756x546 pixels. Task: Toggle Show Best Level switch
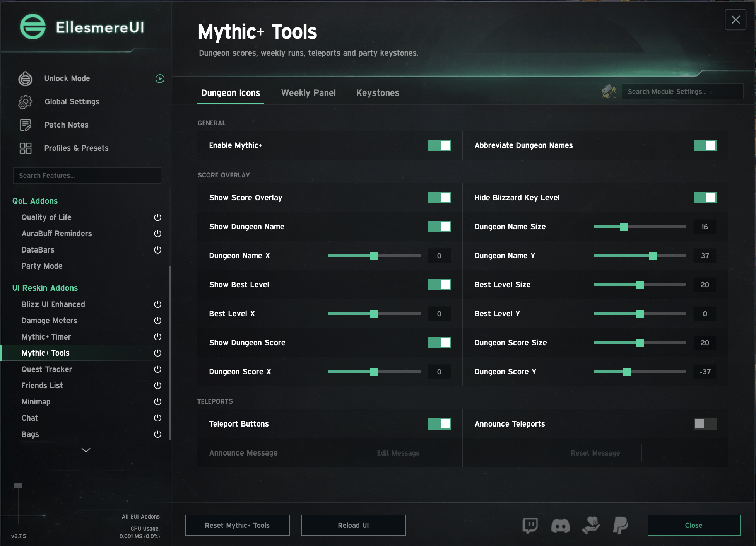point(440,285)
